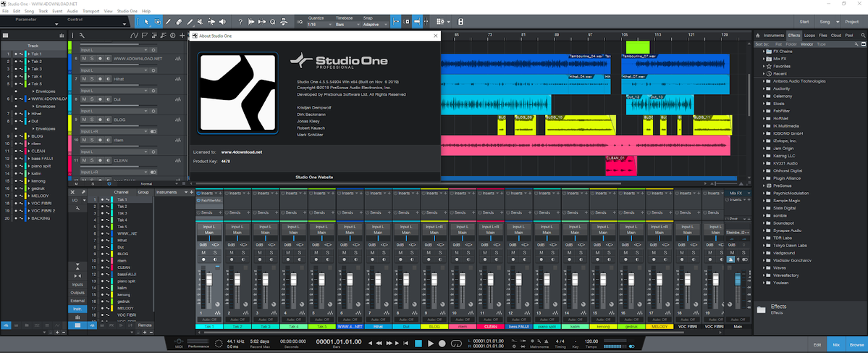Click rewind button in transport
The image size is (868, 353).
point(380,344)
